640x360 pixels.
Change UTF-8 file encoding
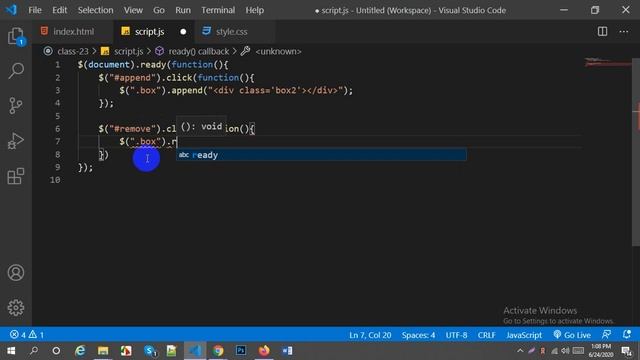coord(456,335)
